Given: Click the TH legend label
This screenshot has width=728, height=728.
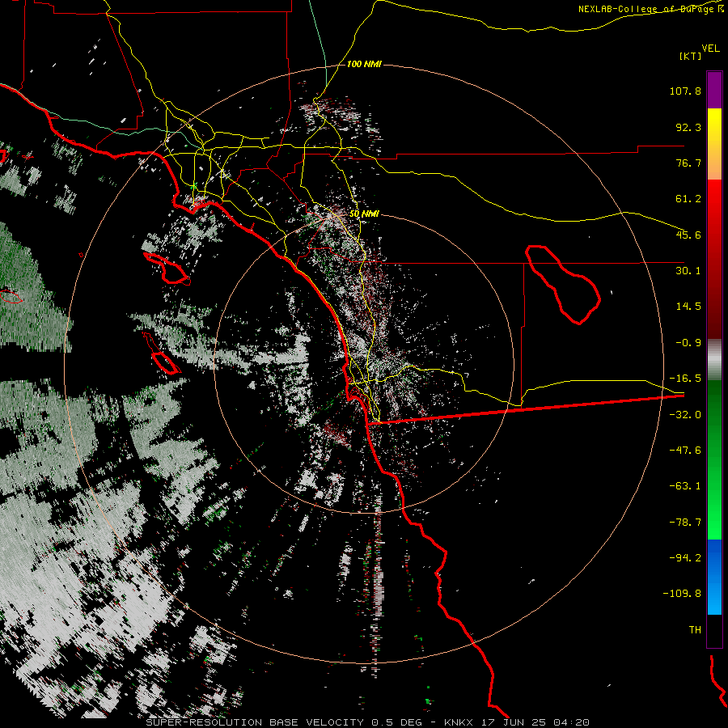Looking at the screenshot, I should coord(695,630).
